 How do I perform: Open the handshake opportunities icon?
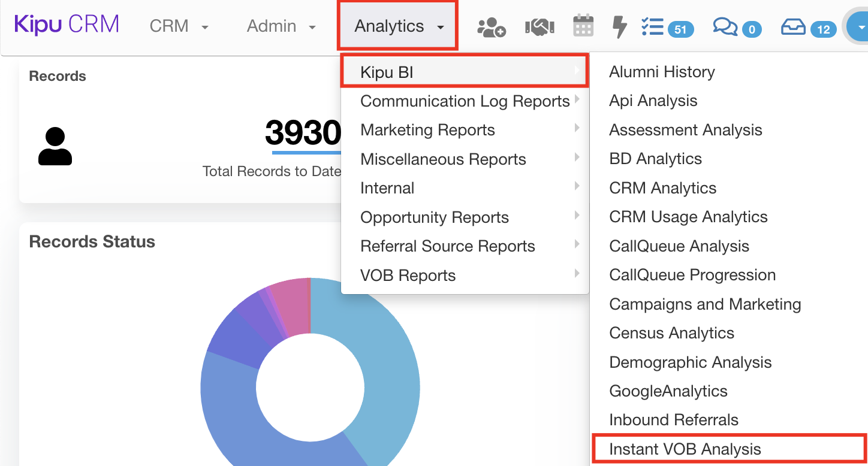point(540,27)
